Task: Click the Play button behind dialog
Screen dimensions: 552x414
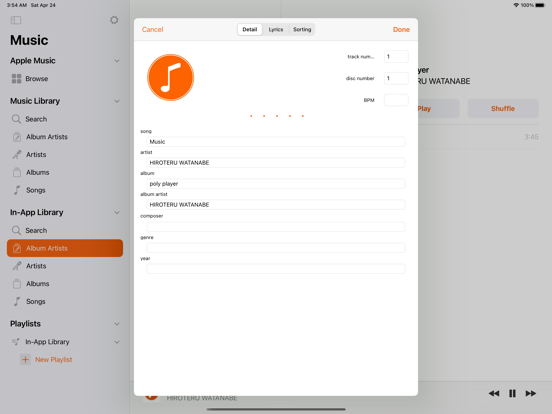Action: click(438, 108)
